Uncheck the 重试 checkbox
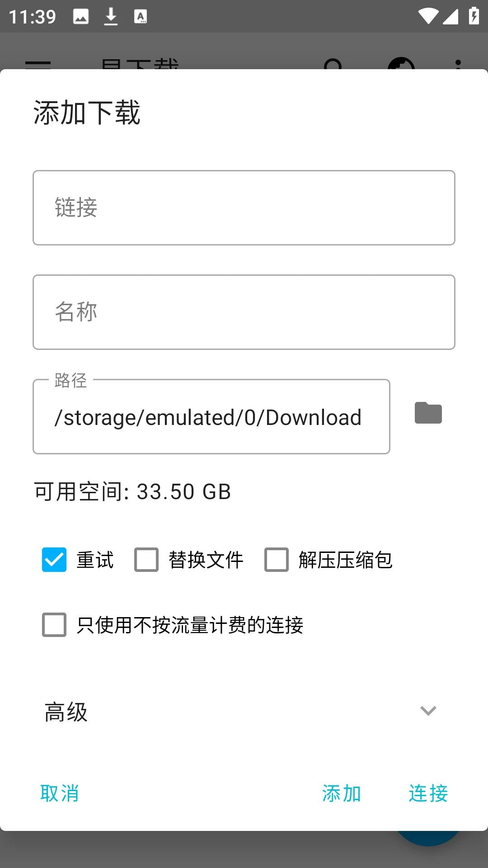This screenshot has width=488, height=868. coord(54,560)
